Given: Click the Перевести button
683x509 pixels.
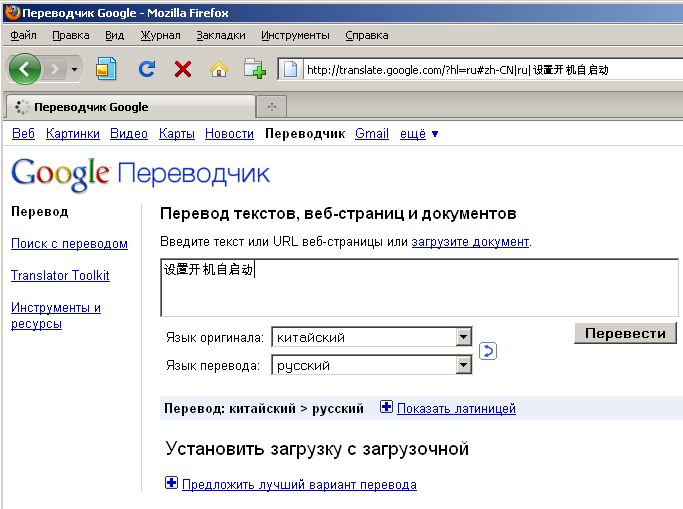Looking at the screenshot, I should click(x=626, y=333).
